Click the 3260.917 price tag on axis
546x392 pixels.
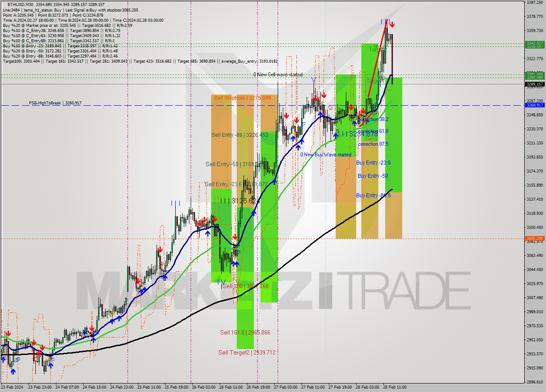(535, 105)
